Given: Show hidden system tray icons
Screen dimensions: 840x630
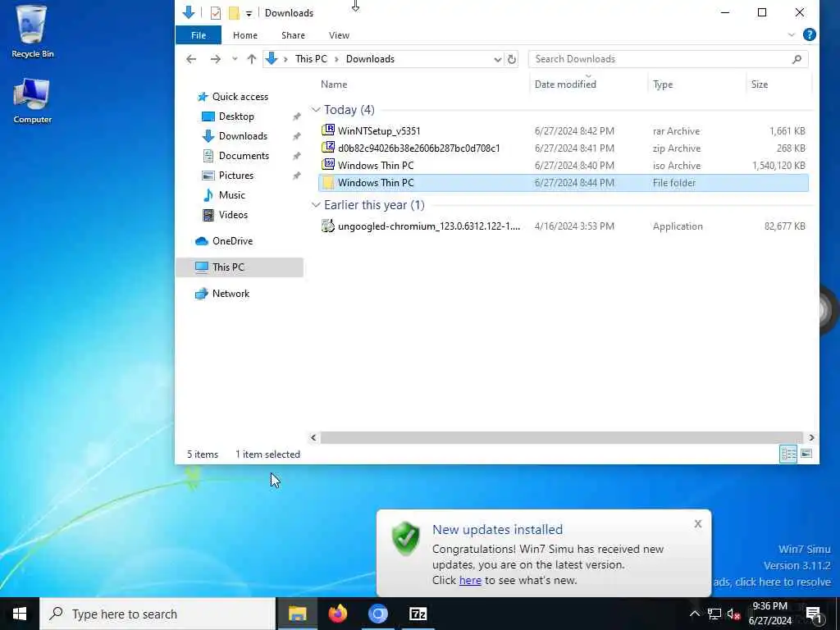Looking at the screenshot, I should [x=694, y=614].
